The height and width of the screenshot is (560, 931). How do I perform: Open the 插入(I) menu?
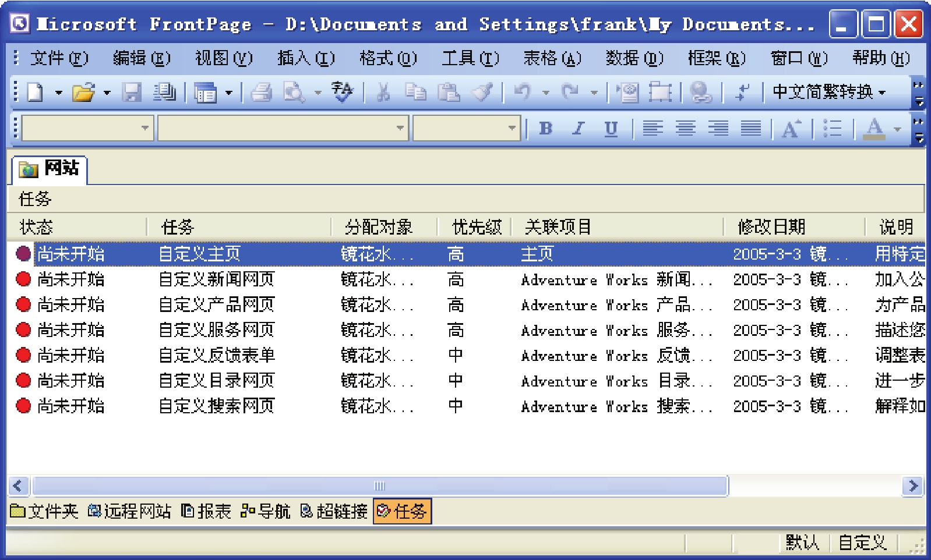[x=306, y=58]
